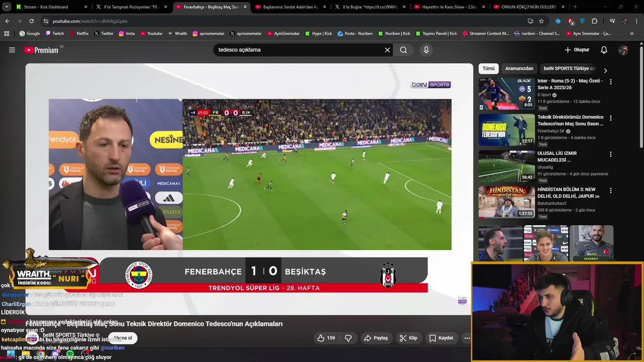Image resolution: width=644 pixels, height=362 pixels.
Task: Dislike the video with thumbs down
Action: click(348, 338)
